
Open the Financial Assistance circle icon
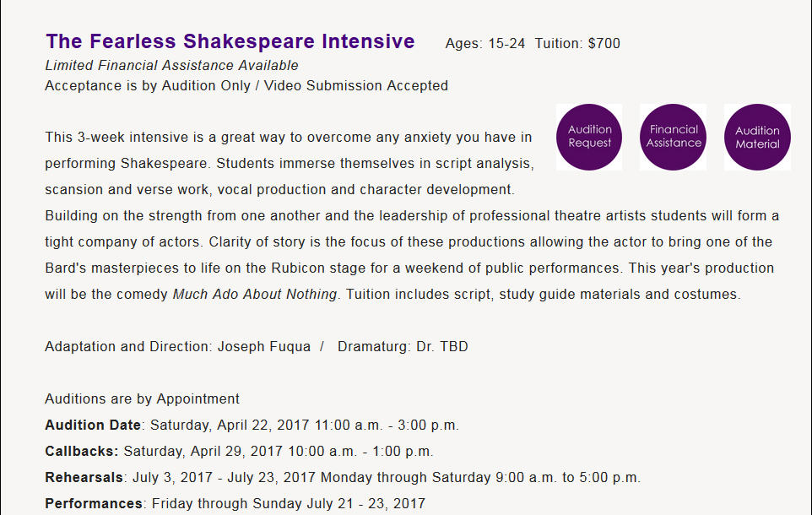pyautogui.click(x=673, y=137)
